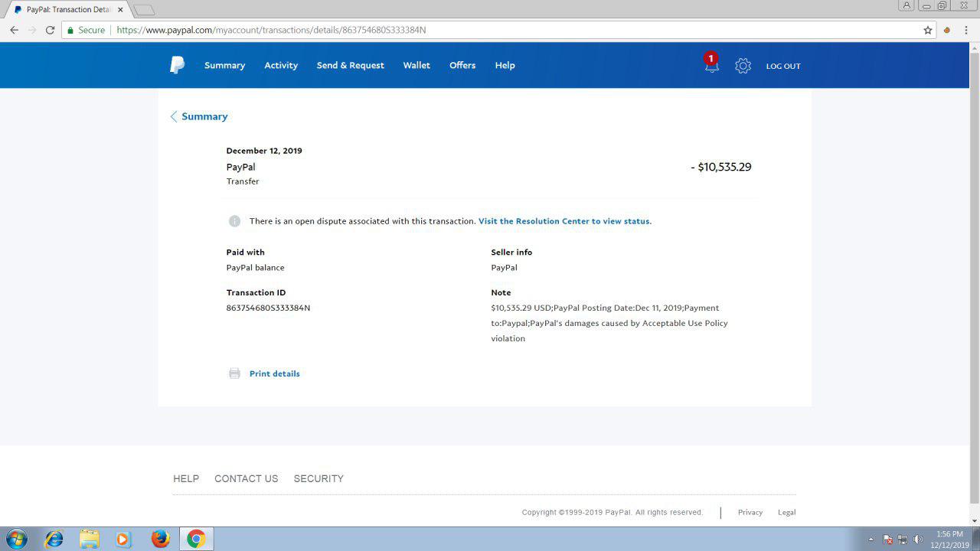Click the PayPal logo icon
The image size is (980, 551).
177,65
